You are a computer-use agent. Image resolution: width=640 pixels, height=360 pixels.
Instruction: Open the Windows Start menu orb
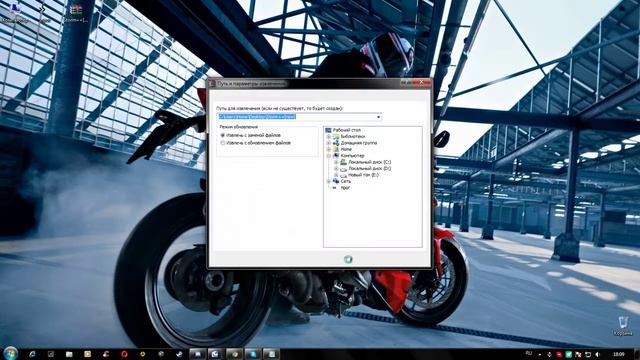(10, 353)
